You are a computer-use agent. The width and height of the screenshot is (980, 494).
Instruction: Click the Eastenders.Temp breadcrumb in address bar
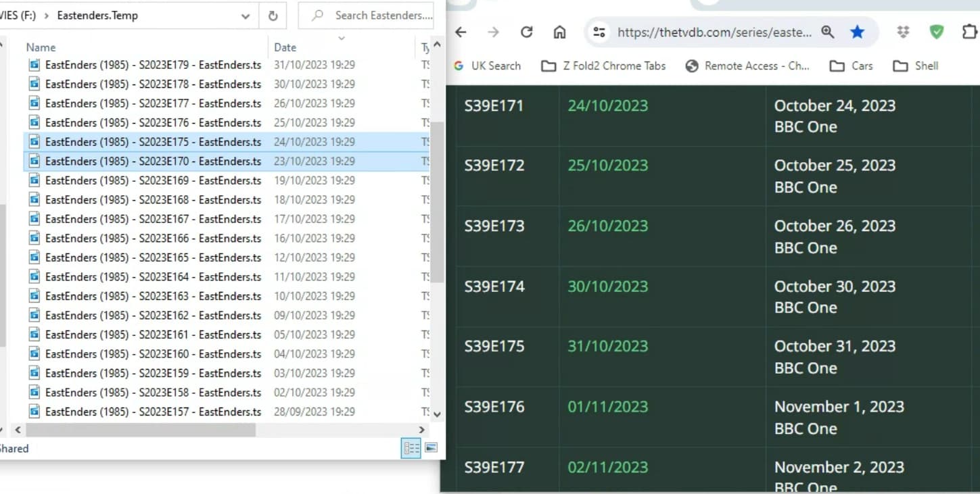tap(97, 16)
